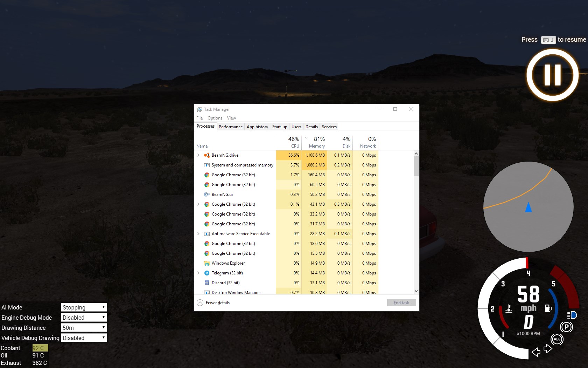
Task: Click the scrollbar up arrow
Action: [416, 154]
